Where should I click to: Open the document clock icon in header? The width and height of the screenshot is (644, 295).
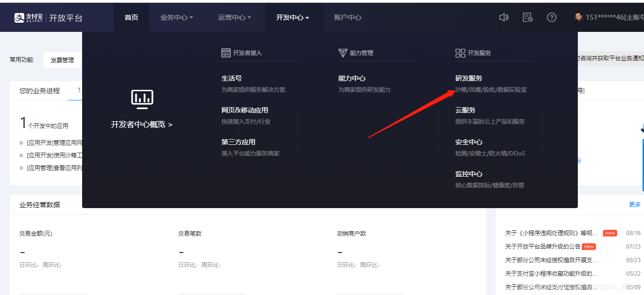click(528, 17)
